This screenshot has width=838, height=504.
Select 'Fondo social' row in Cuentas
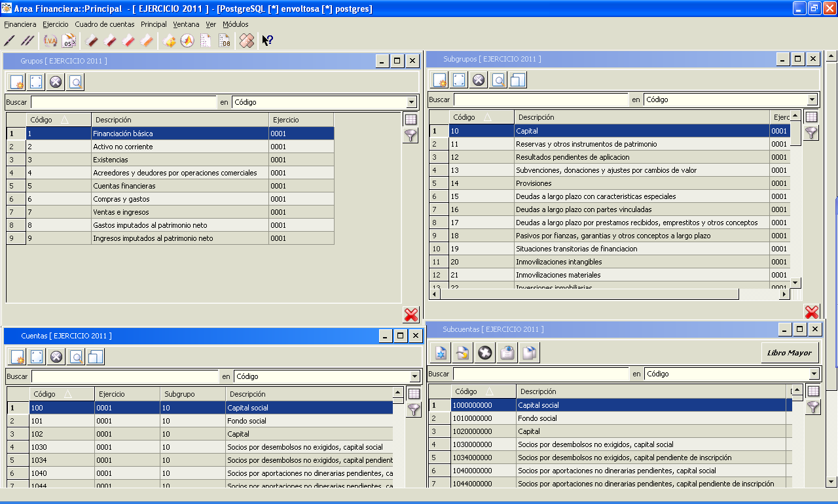click(x=200, y=421)
